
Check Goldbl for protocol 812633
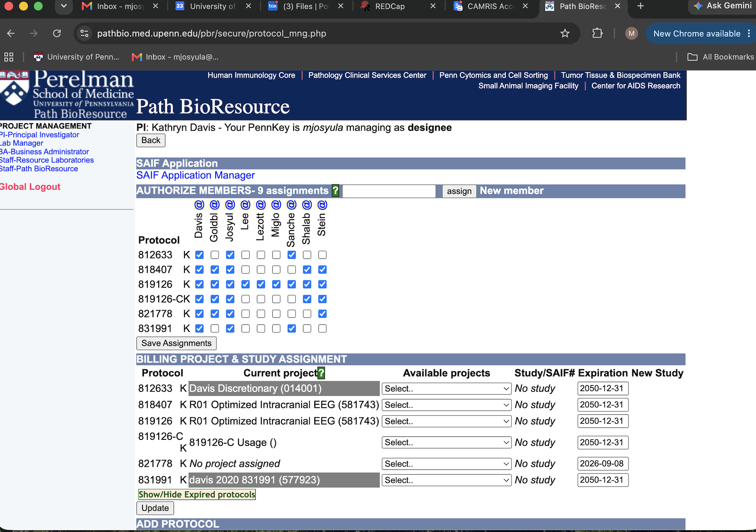(x=214, y=255)
